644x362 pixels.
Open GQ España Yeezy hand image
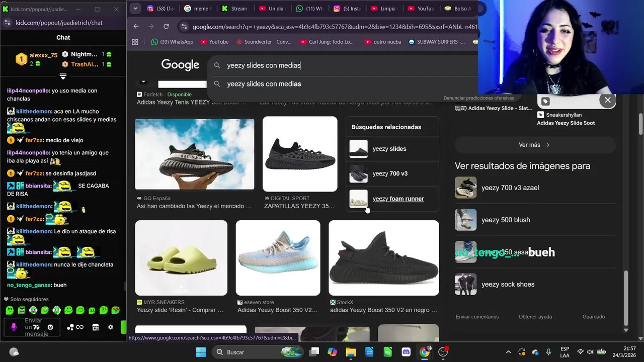click(195, 154)
